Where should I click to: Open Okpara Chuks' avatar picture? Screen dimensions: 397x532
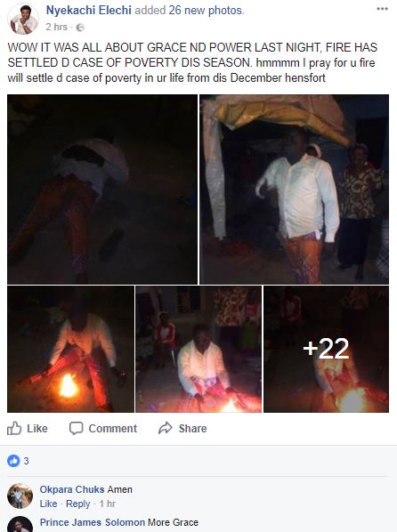point(20,496)
